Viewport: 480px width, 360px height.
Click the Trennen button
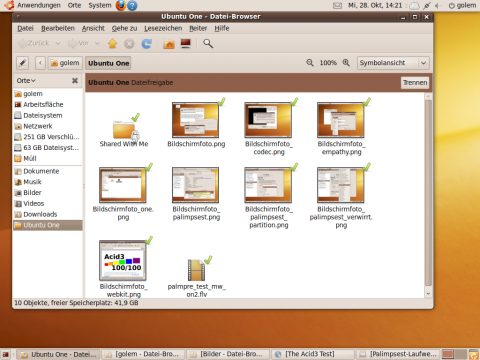pyautogui.click(x=415, y=83)
